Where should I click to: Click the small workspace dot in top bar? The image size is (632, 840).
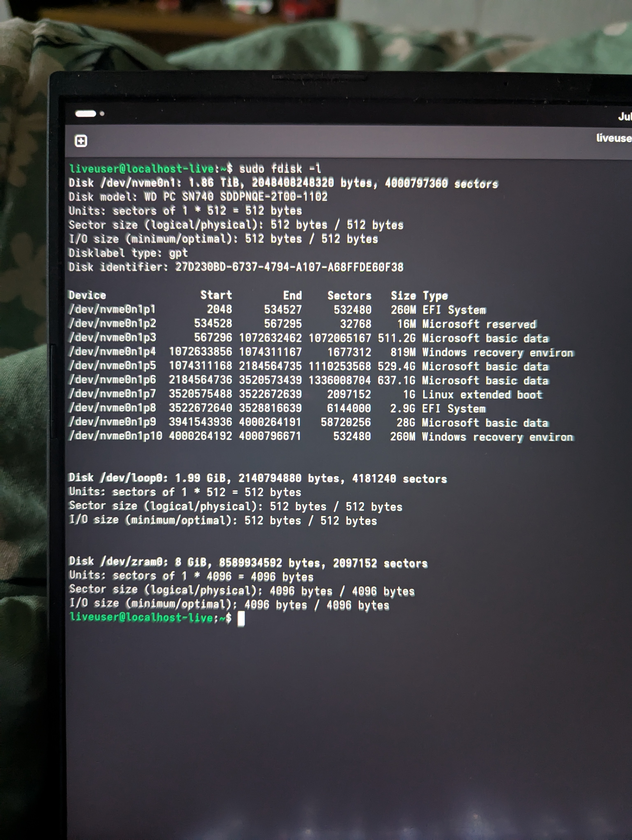(102, 113)
